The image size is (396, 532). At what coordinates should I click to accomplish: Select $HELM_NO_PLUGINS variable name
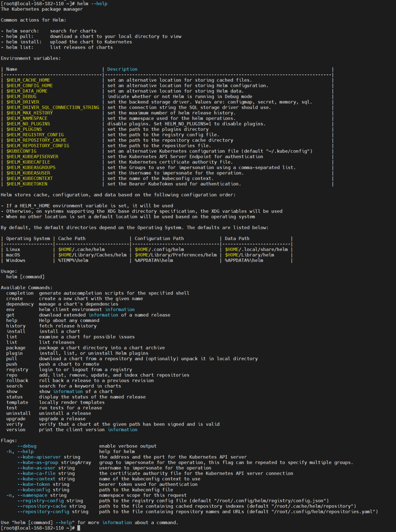(x=28, y=124)
